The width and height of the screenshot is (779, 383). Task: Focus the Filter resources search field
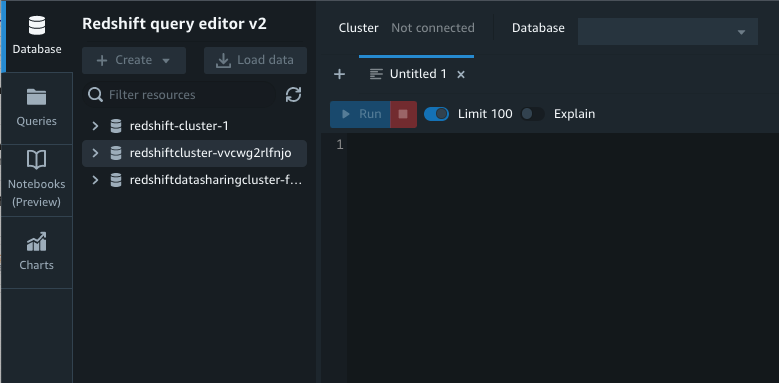click(x=179, y=95)
